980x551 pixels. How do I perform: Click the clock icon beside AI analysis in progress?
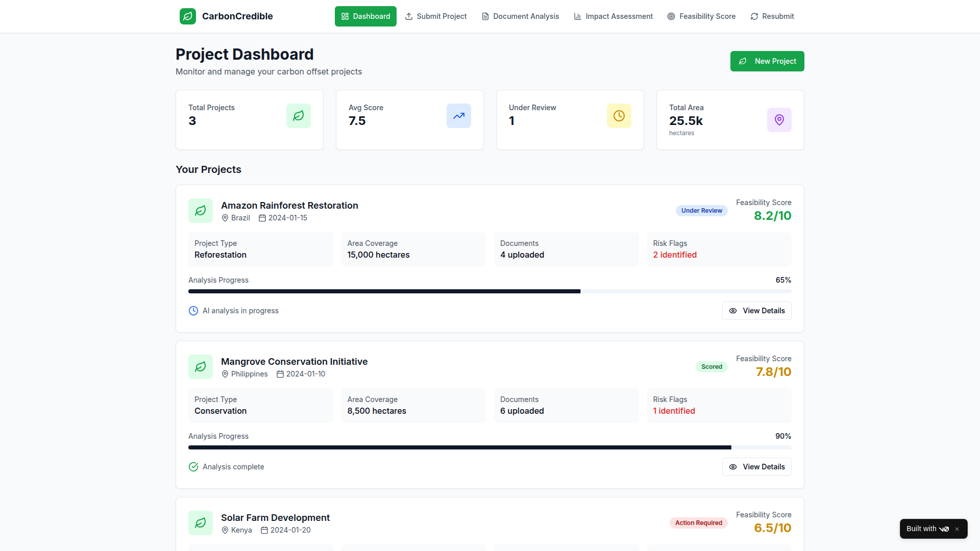pos(193,311)
